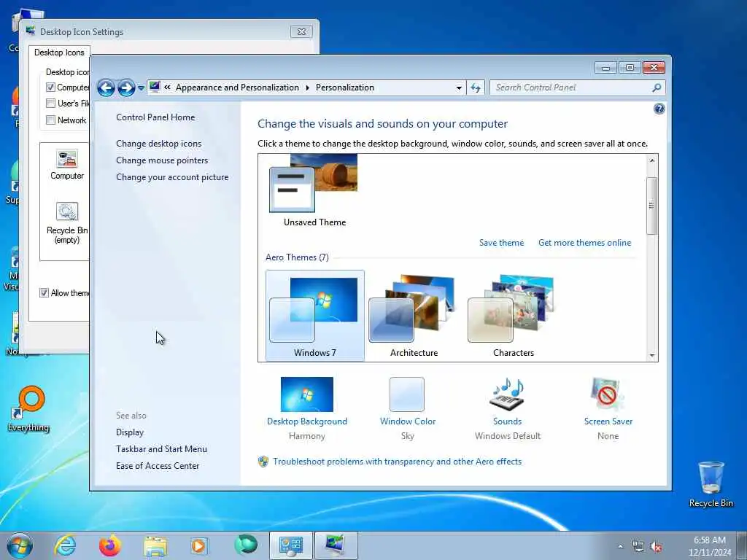Image resolution: width=747 pixels, height=560 pixels.
Task: Expand the breadcrumb chevron before Appearance and Personalization
Action: [167, 87]
